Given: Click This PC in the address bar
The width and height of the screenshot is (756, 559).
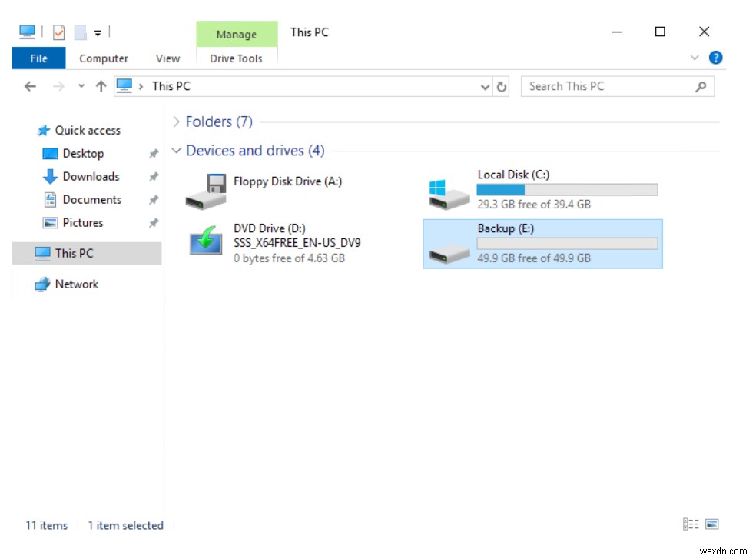Looking at the screenshot, I should 171,86.
